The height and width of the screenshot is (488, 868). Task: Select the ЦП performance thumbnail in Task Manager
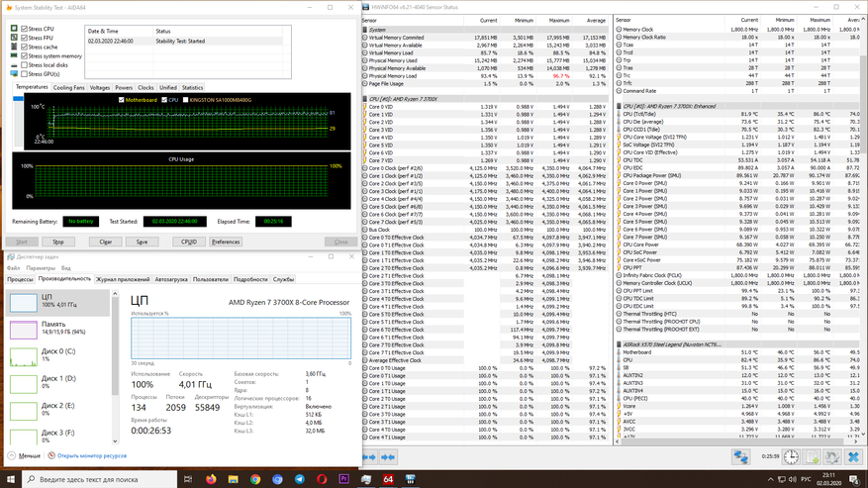(x=24, y=303)
